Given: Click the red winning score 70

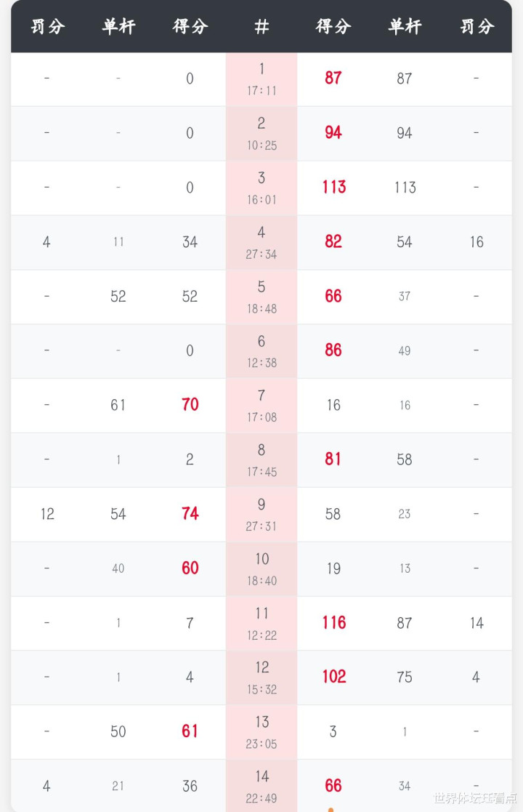Looking at the screenshot, I should pos(190,405).
